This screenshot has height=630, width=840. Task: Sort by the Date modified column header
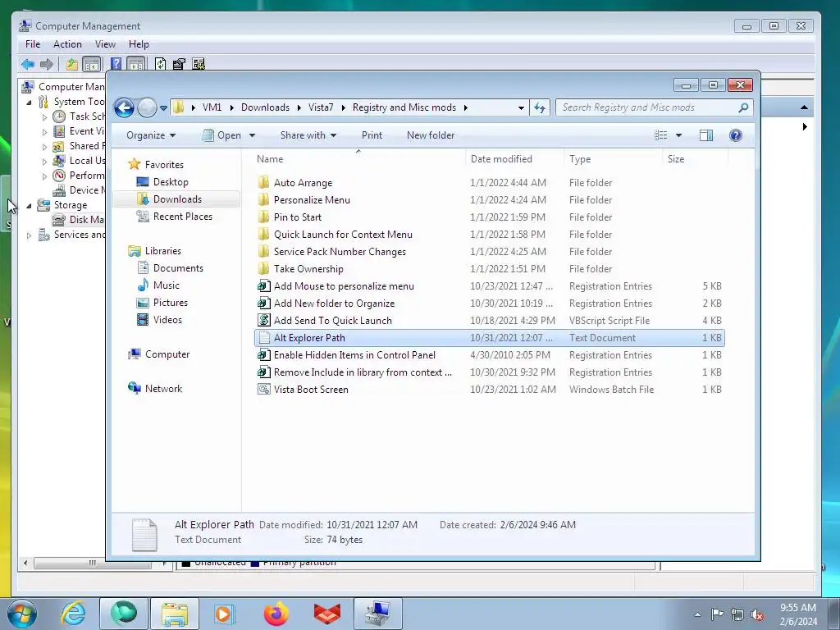pos(515,159)
